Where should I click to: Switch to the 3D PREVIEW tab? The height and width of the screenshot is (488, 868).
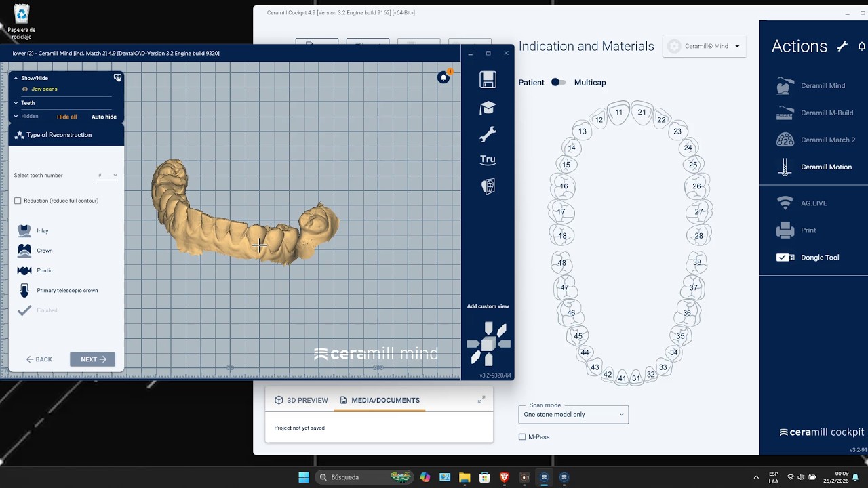301,401
